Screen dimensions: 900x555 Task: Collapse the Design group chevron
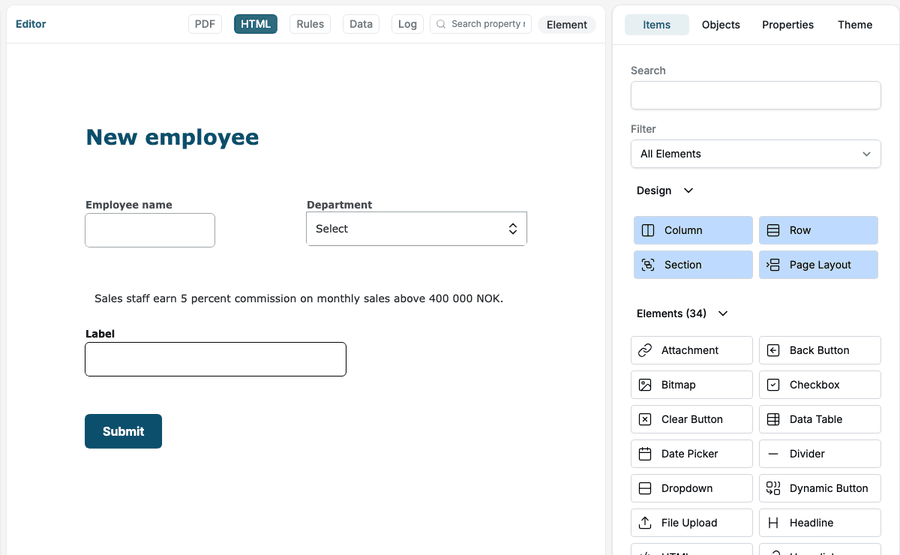click(688, 191)
